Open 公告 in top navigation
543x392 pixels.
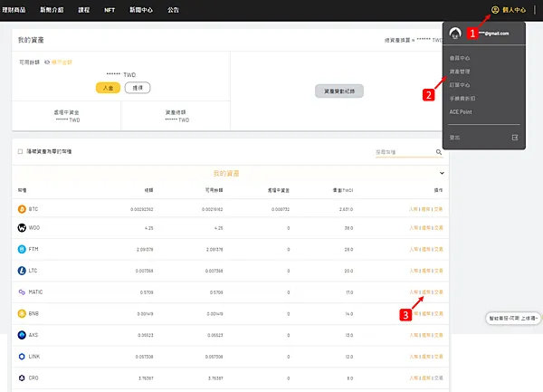173,10
